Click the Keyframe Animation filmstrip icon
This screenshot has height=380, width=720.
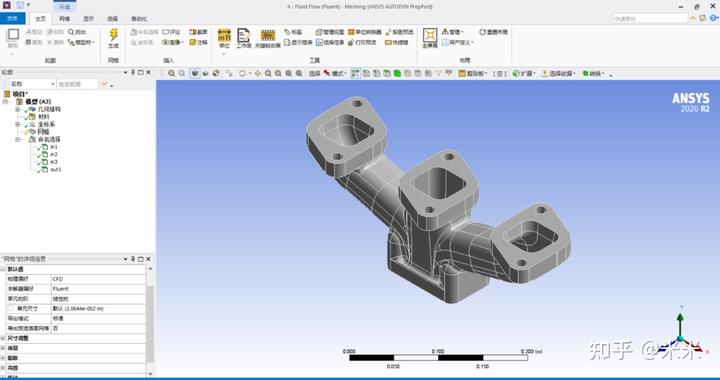(x=268, y=35)
